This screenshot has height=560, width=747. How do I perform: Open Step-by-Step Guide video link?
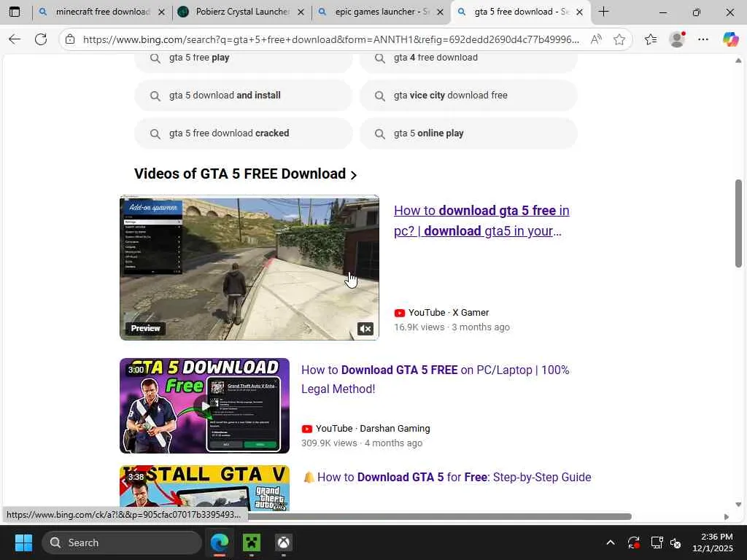click(454, 477)
